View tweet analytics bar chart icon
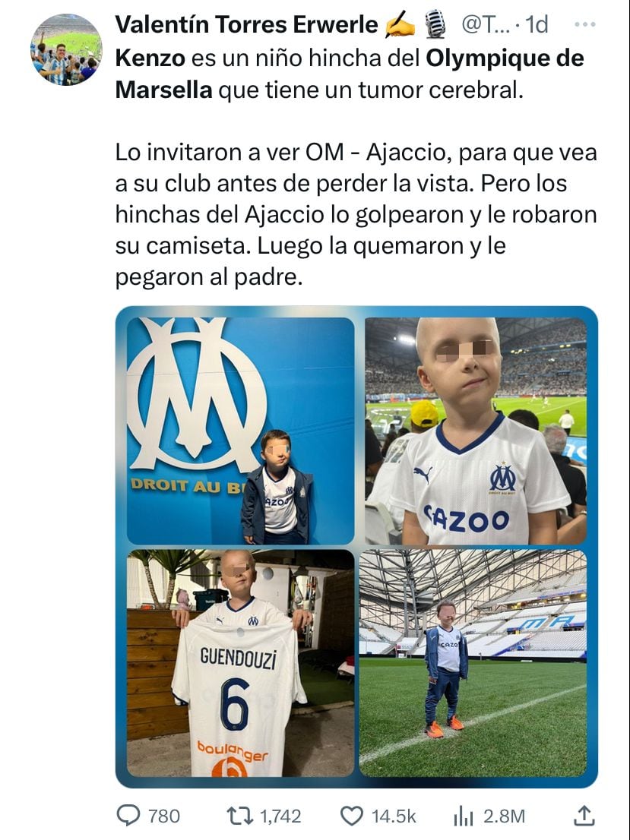Image resolution: width=630 pixels, height=840 pixels. click(x=464, y=816)
